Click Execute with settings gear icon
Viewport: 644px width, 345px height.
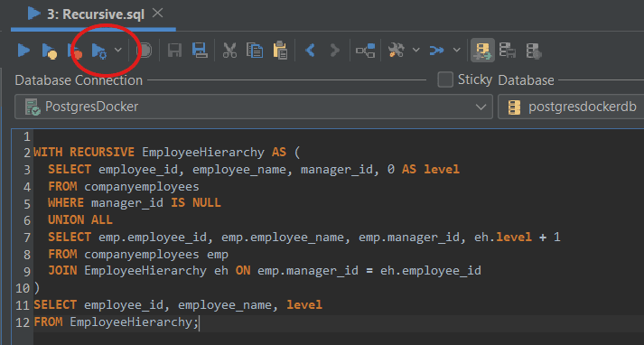(x=99, y=51)
